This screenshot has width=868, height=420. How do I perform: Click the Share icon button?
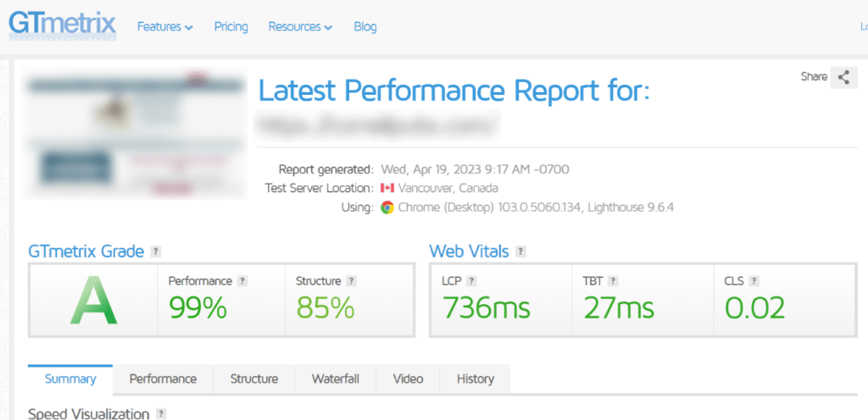tap(843, 77)
